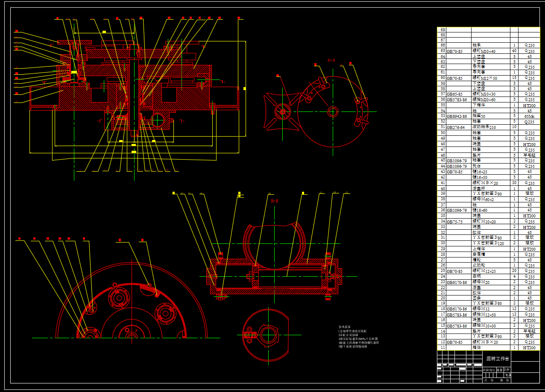The image size is (545, 392).
Task: Click the 容屑槽 part name cell
Action: pos(478,255)
